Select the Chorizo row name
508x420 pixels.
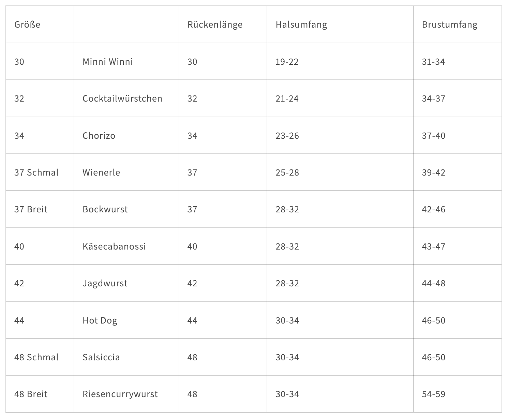[x=126, y=136]
